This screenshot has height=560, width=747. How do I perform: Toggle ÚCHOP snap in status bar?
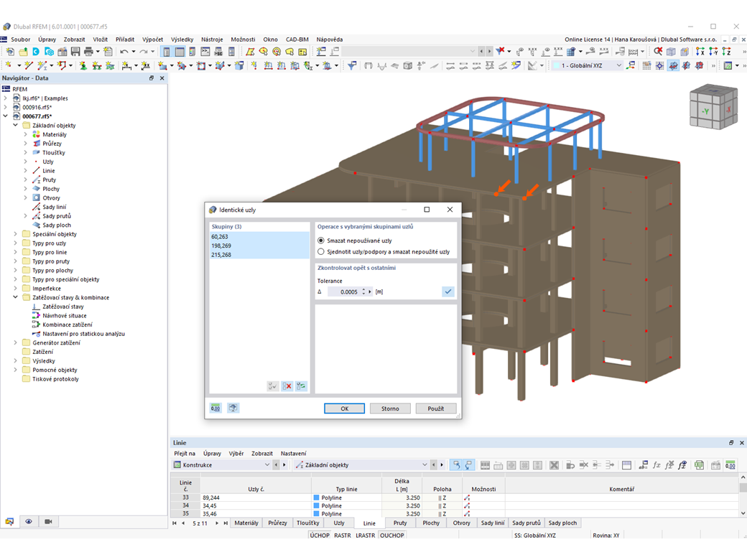coord(320,536)
